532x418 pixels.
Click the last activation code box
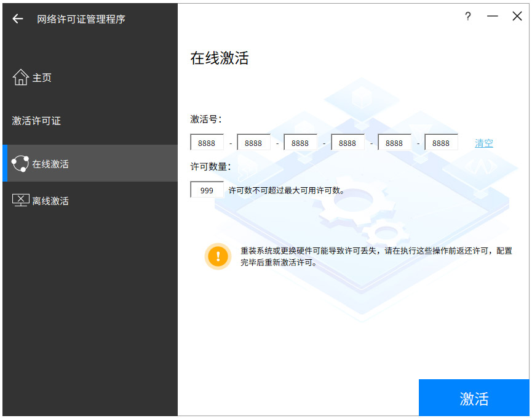[x=442, y=142]
